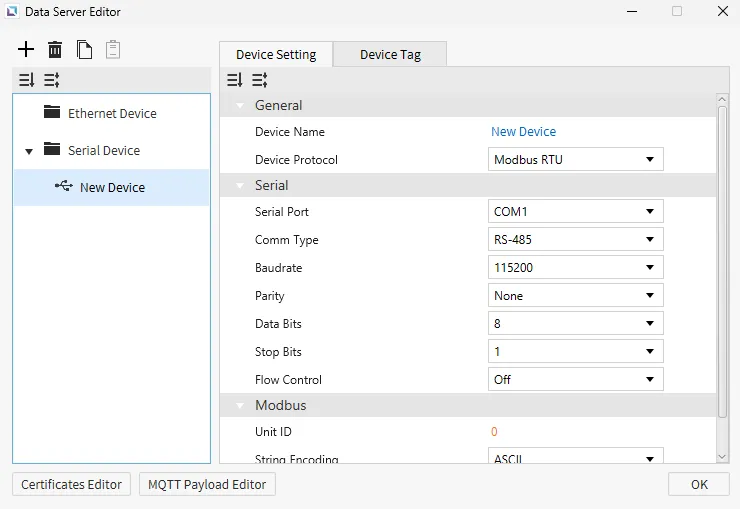This screenshot has height=509, width=740.
Task: Select the Device Setting tab
Action: 276,55
